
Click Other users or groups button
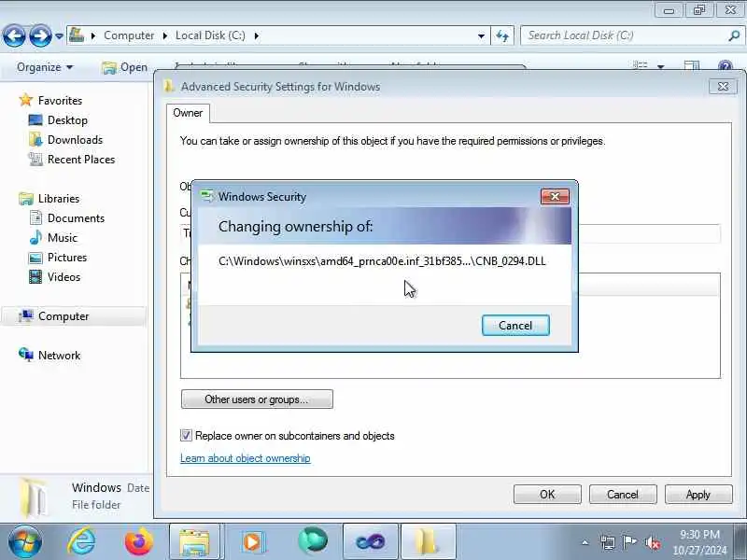(x=257, y=399)
